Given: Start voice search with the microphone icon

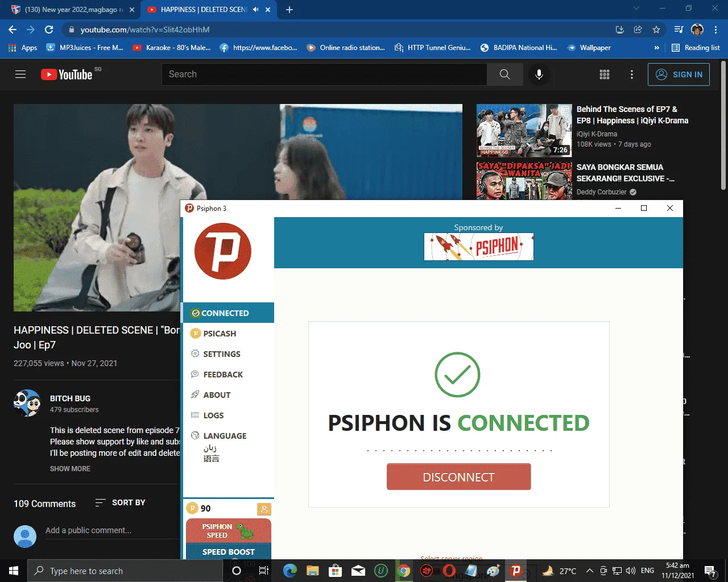Looking at the screenshot, I should (x=539, y=74).
